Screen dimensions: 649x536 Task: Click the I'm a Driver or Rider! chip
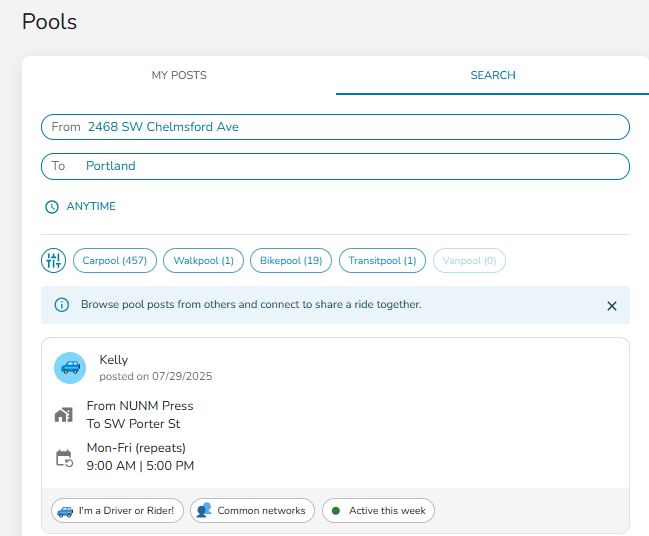[117, 510]
